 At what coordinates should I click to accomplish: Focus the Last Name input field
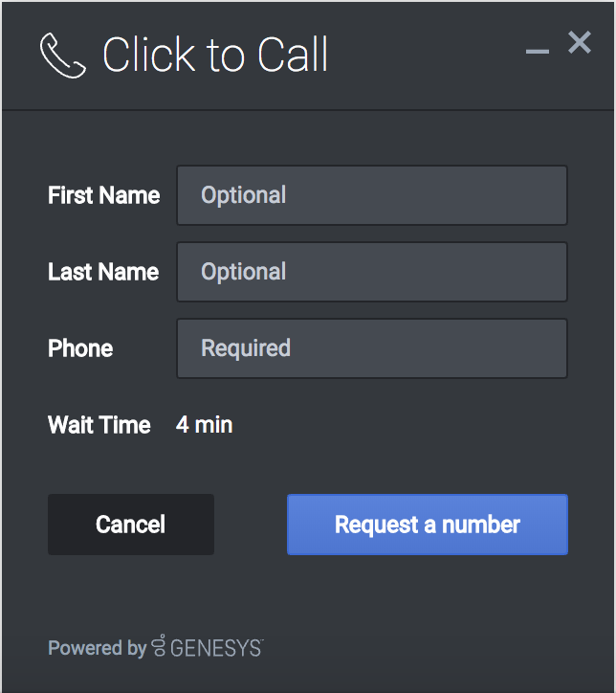tap(372, 272)
